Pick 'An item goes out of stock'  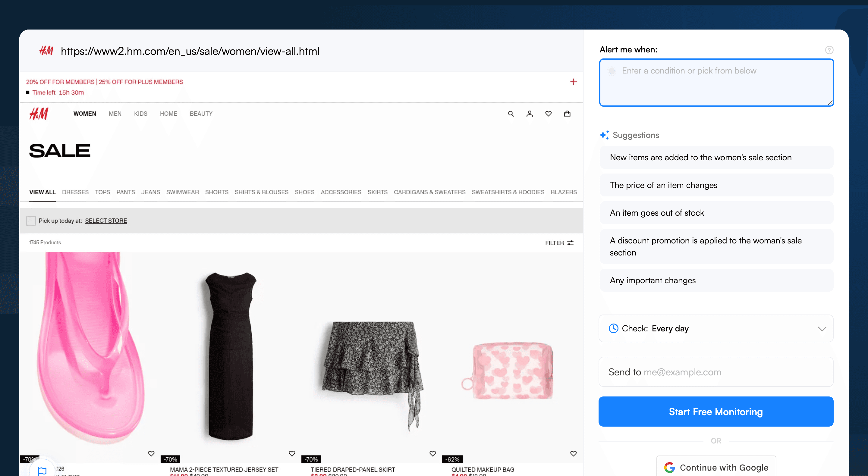click(716, 213)
